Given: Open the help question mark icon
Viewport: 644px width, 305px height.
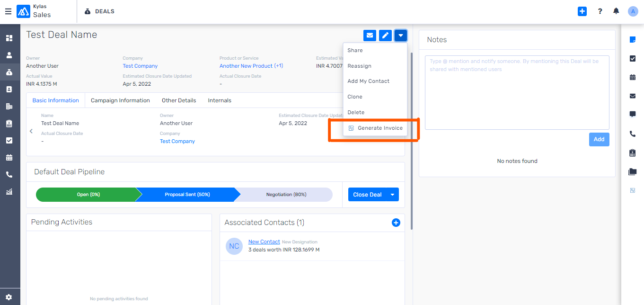Looking at the screenshot, I should 600,11.
